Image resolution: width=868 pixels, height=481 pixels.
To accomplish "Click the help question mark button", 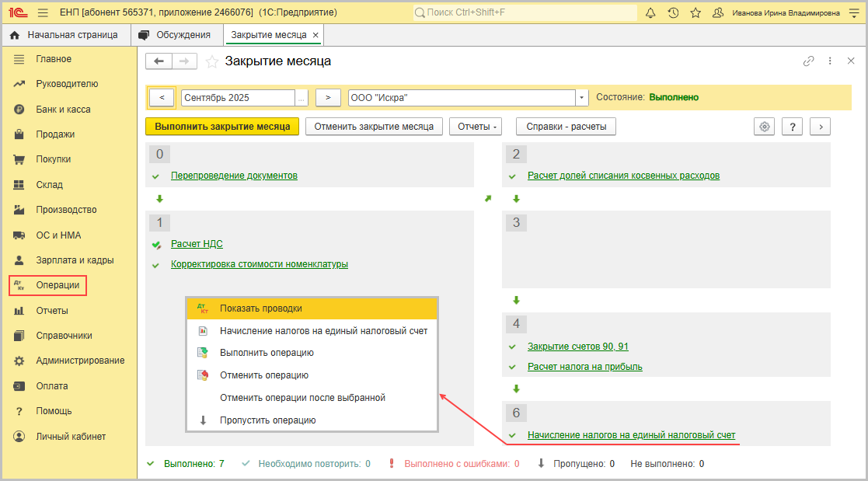I will (x=792, y=127).
